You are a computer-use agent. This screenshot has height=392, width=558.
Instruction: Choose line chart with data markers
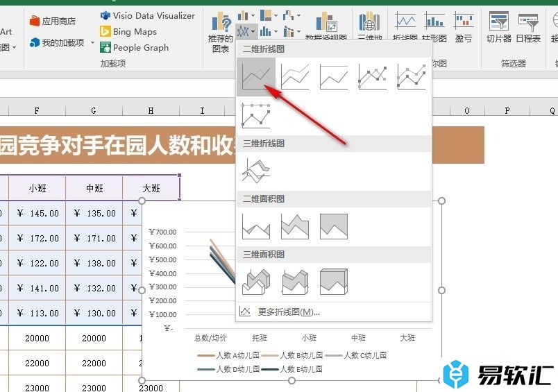coord(373,76)
